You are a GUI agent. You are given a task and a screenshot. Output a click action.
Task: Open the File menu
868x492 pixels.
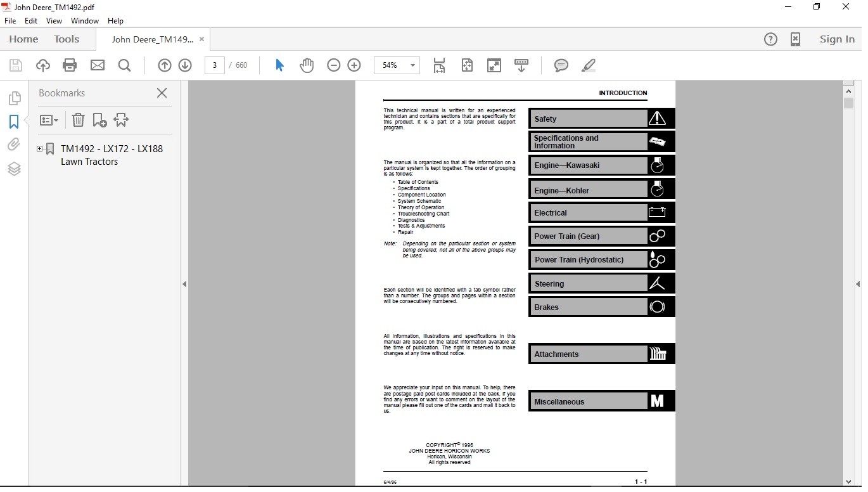coord(10,20)
